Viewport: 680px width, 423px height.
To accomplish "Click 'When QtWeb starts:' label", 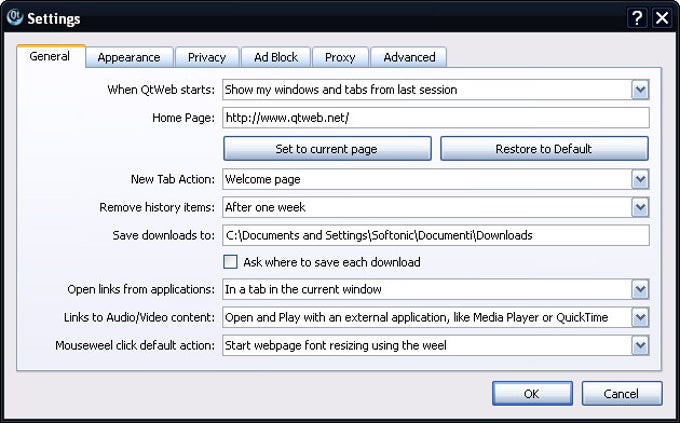I will coord(161,90).
